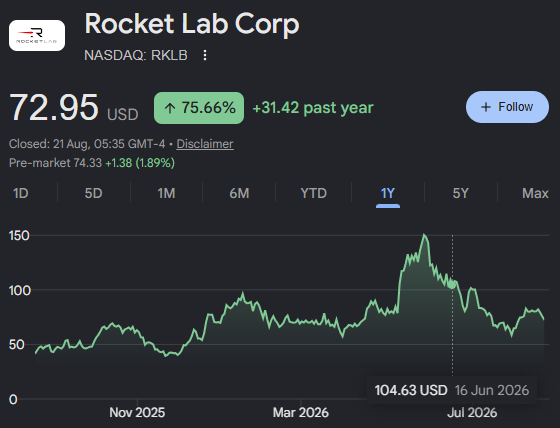Click the Jul 2026 axis label
The width and height of the screenshot is (560, 428).
(x=472, y=413)
